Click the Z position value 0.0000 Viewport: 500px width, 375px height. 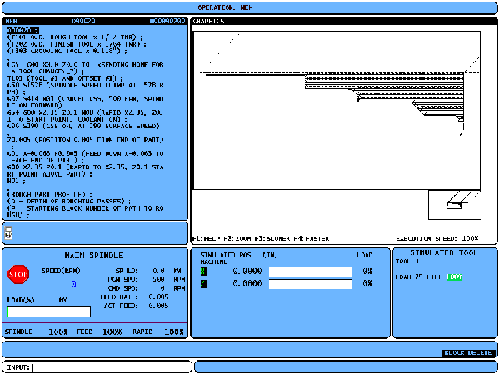247,284
